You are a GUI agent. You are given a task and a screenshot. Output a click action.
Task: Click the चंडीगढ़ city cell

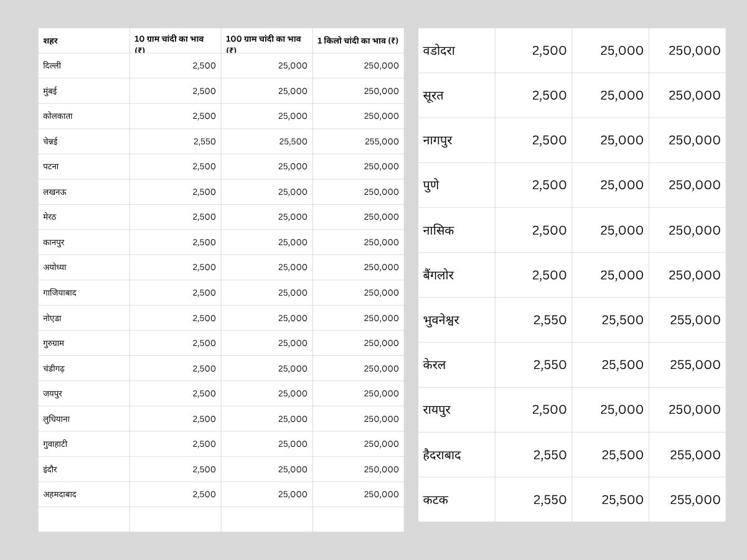click(x=54, y=369)
